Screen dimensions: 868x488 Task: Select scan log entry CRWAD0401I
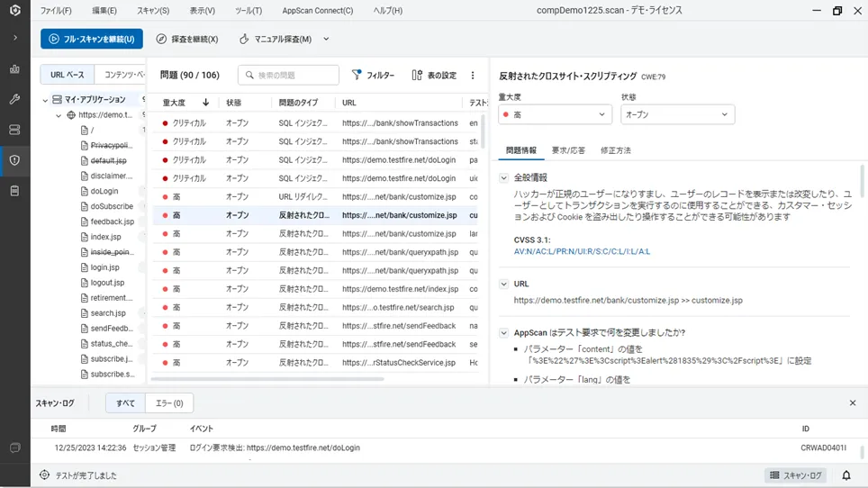pos(450,447)
